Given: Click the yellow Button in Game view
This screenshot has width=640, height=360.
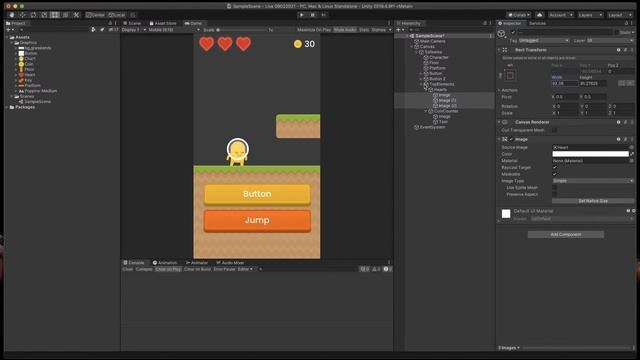Looking at the screenshot, I should tap(257, 194).
